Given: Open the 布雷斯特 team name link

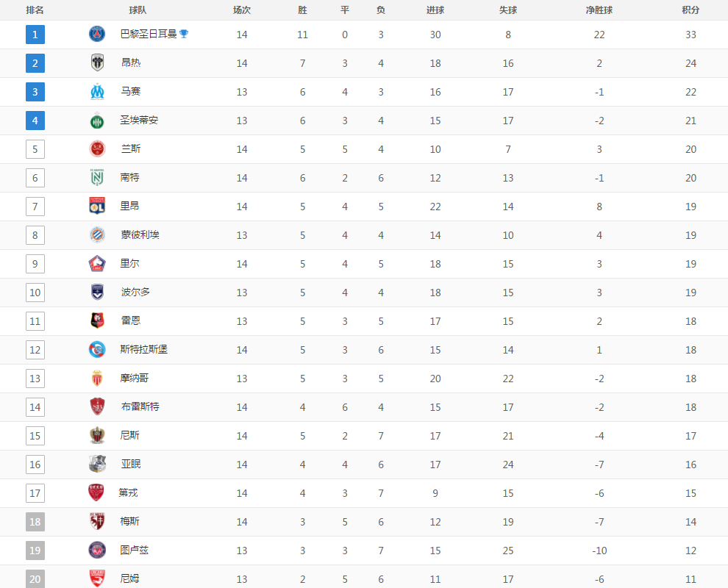Looking at the screenshot, I should [140, 406].
